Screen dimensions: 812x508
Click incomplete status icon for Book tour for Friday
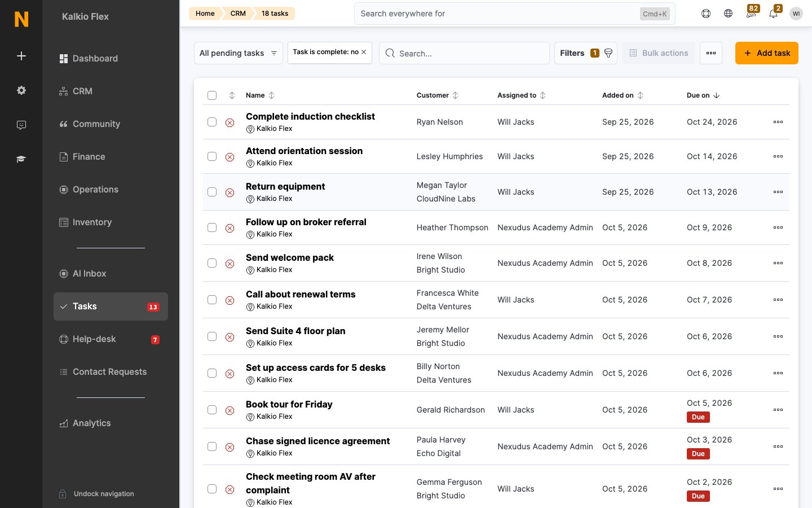point(230,410)
